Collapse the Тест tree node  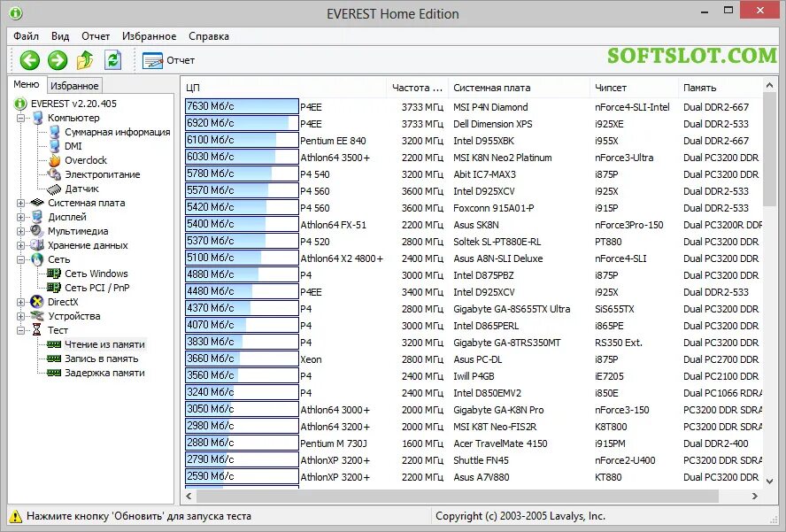click(x=20, y=330)
